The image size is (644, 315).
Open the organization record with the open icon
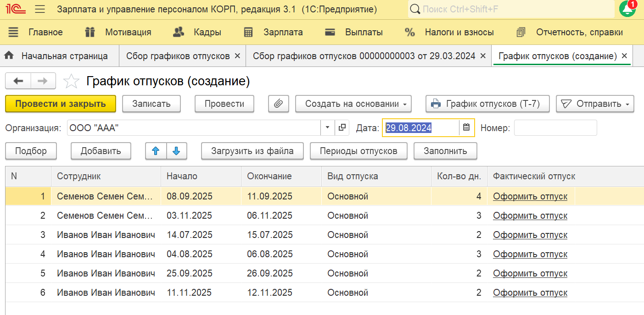point(342,128)
